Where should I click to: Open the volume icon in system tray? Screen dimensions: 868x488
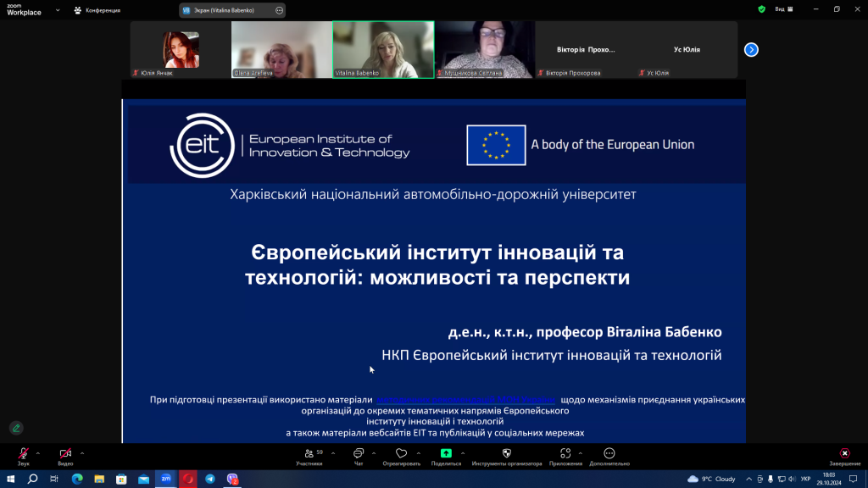pyautogui.click(x=792, y=479)
